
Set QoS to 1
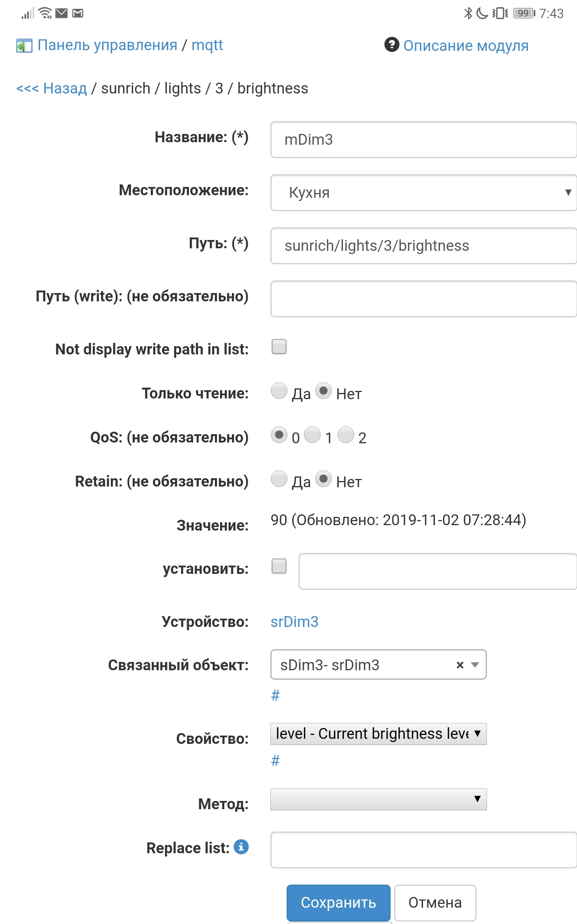(312, 435)
